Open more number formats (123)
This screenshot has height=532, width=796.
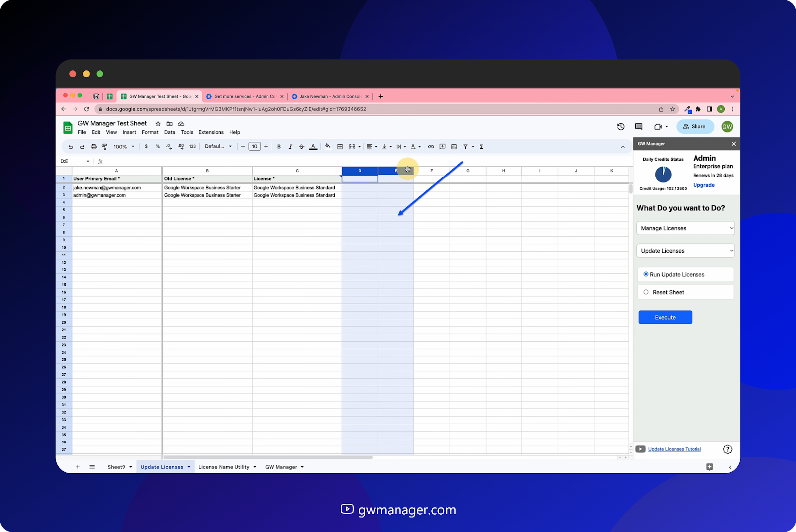[193, 147]
